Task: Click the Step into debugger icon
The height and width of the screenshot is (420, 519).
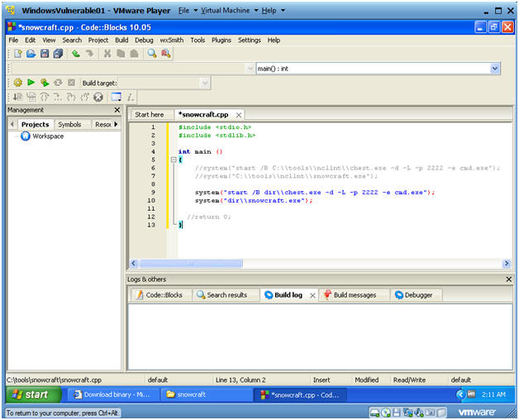Action: 71,97
